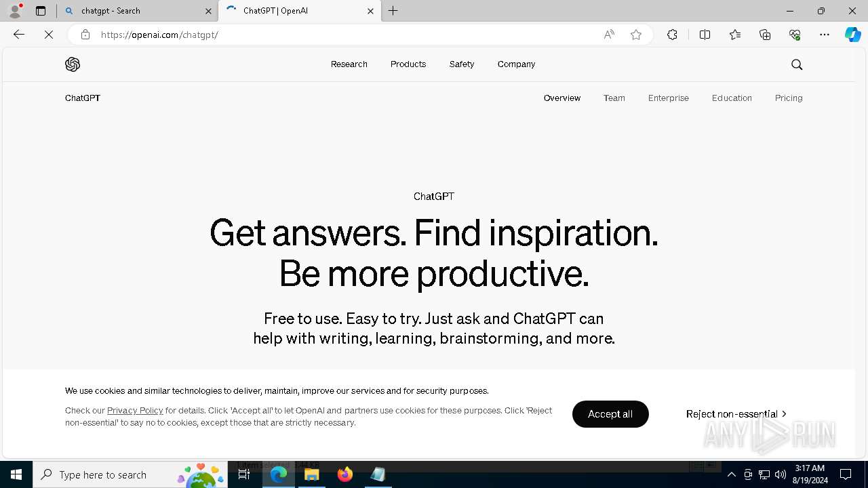
Task: Switch to chatgpt - Search tab
Action: tap(138, 11)
